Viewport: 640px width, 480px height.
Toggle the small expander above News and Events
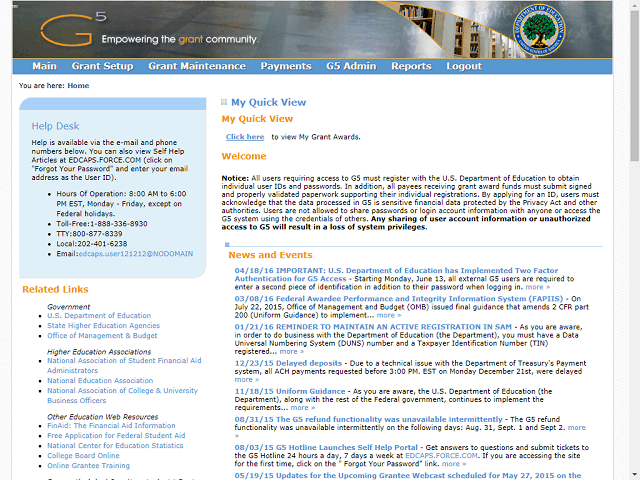227,244
